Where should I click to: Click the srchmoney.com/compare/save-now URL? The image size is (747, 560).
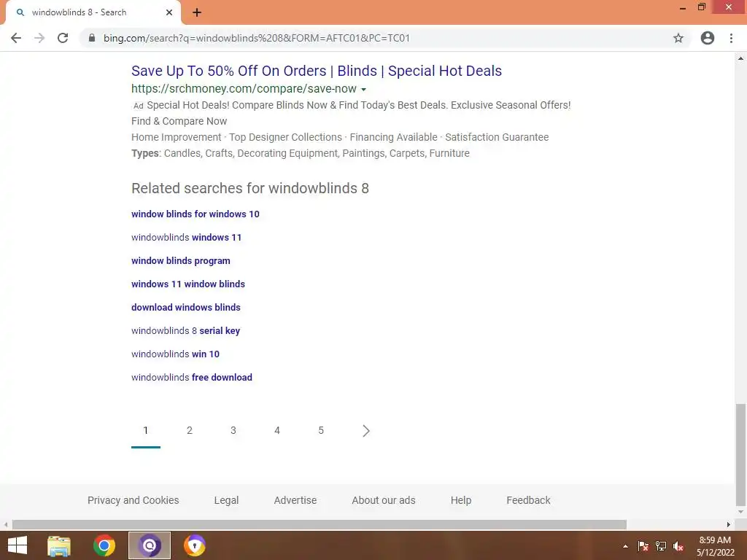click(x=244, y=88)
